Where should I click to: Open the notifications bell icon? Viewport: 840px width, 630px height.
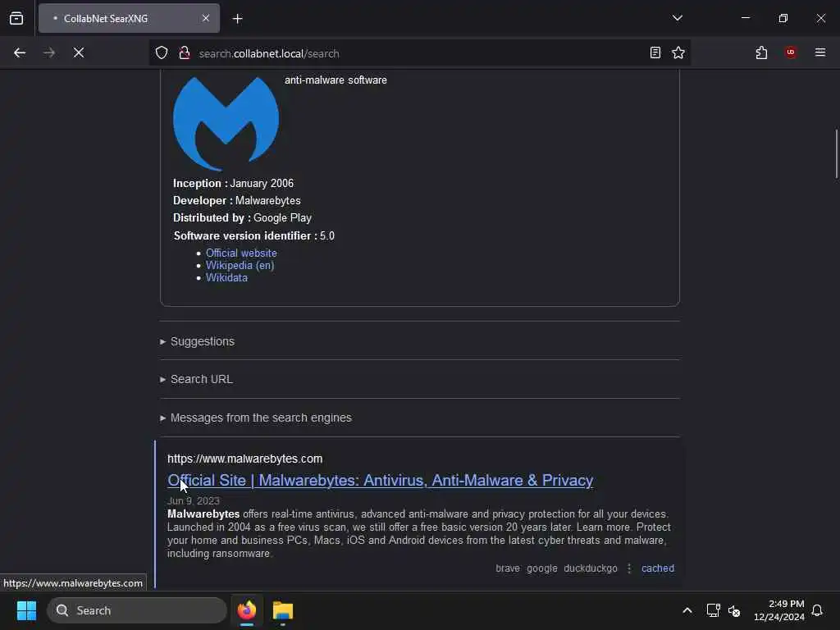818,610
